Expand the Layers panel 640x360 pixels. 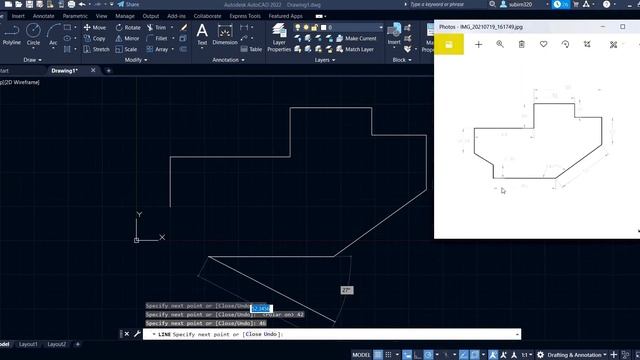325,60
